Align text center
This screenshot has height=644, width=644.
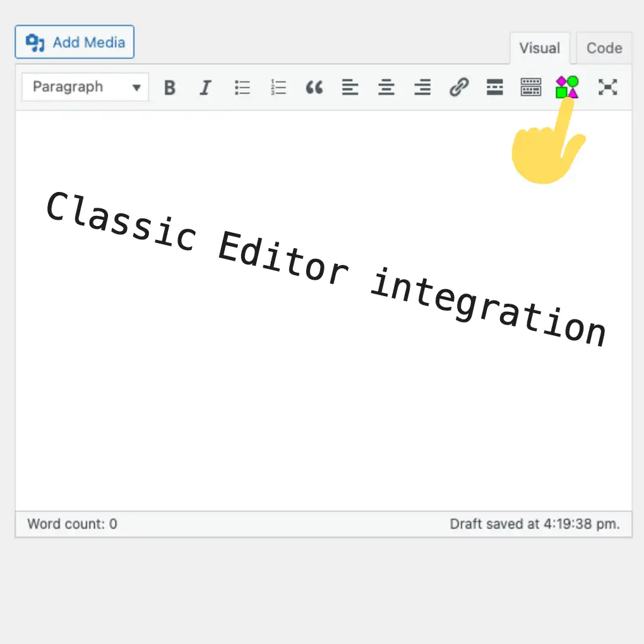coord(386,87)
